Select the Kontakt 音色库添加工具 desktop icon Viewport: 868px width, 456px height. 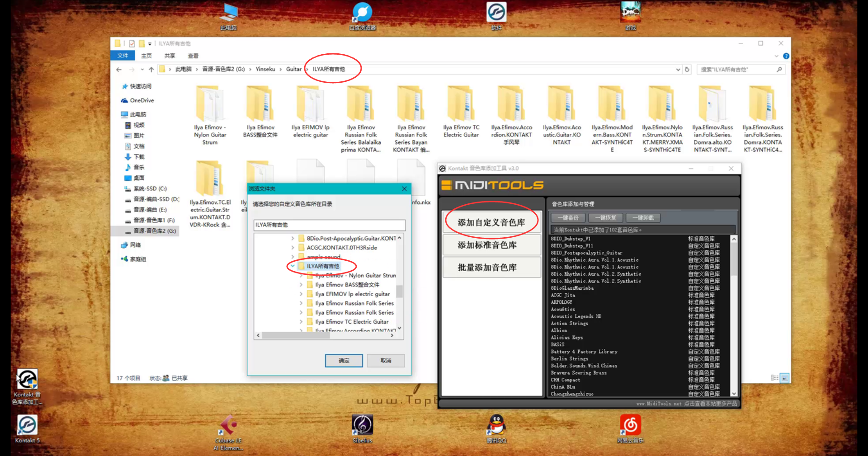(27, 386)
